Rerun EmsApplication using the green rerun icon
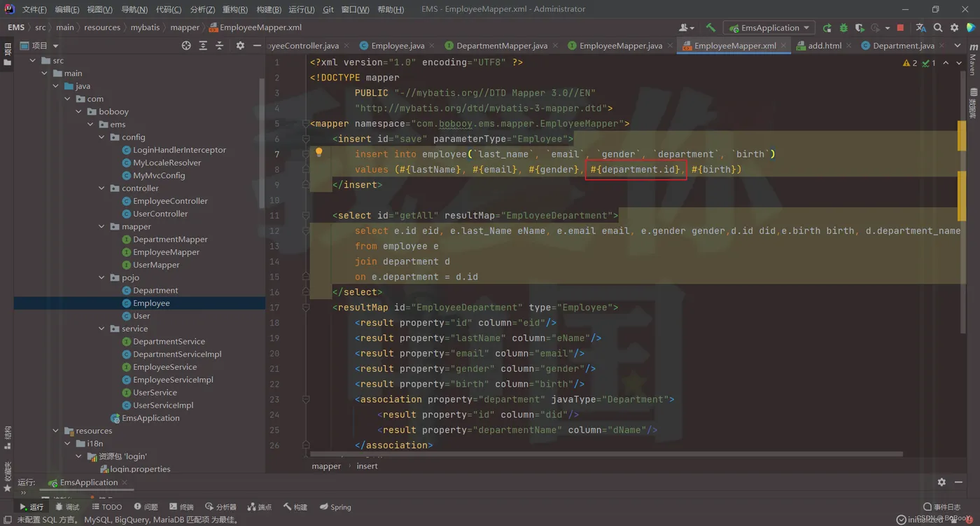This screenshot has height=526, width=980. coord(827,28)
